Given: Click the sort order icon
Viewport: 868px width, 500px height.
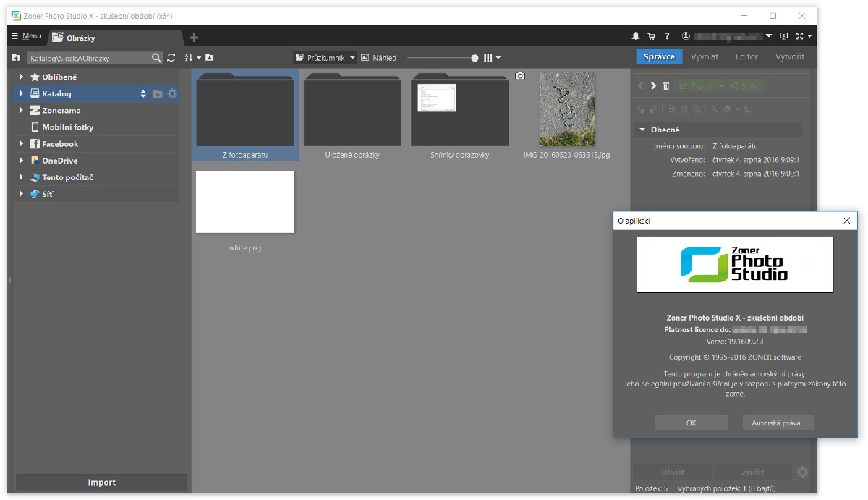Looking at the screenshot, I should pos(188,58).
